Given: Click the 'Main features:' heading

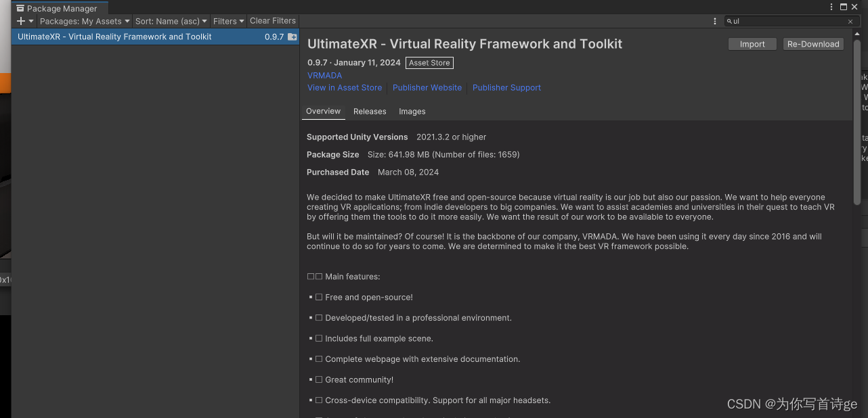Looking at the screenshot, I should click(x=352, y=277).
